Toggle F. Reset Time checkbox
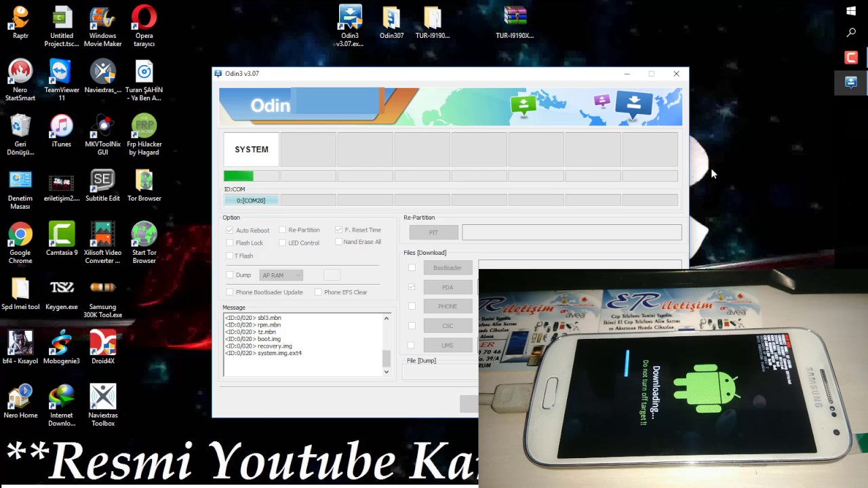The height and width of the screenshot is (488, 868). click(x=338, y=230)
